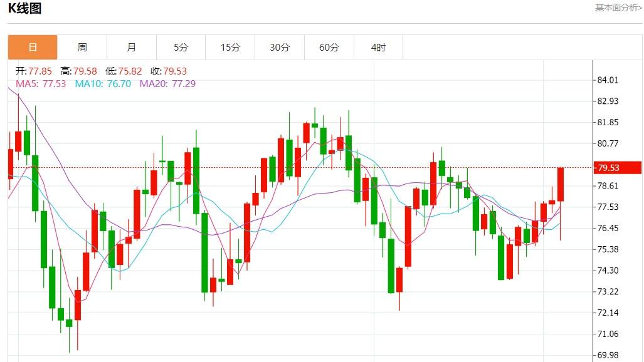Click the 69.98 price axis label
Viewport: 644px width, 362px height.
[608, 355]
